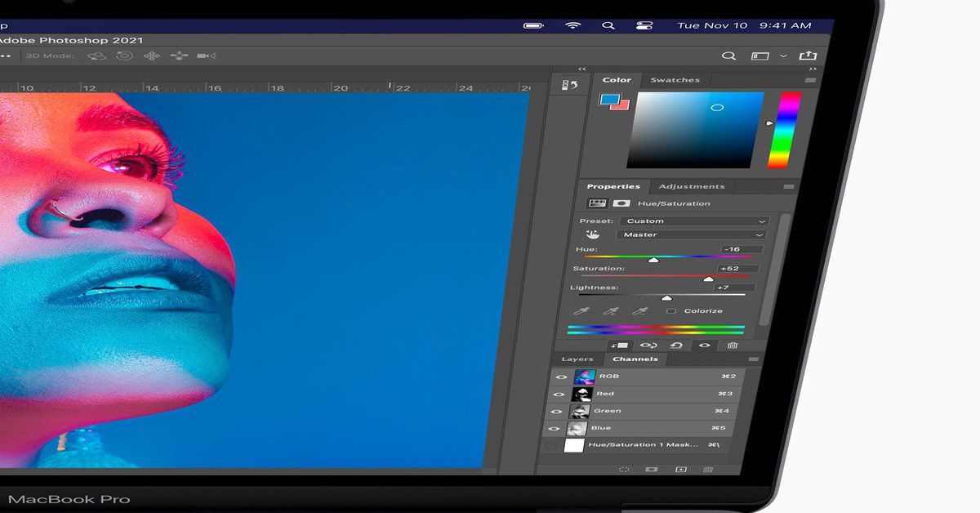Click the Wi-Fi menu bar icon

tap(573, 25)
